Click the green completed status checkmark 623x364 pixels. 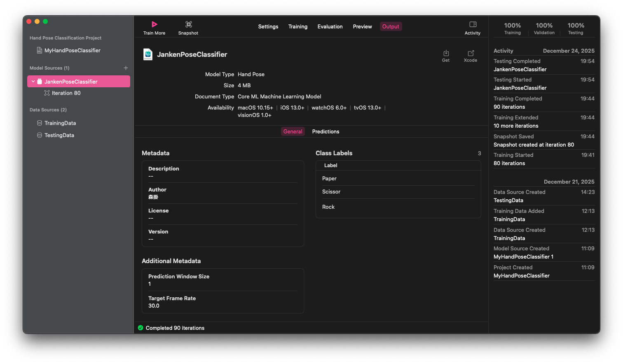[x=141, y=328]
